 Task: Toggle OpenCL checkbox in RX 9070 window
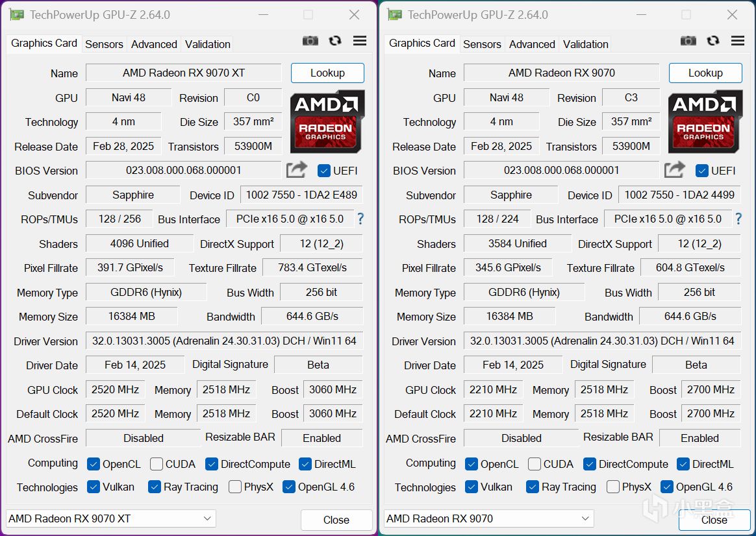pos(472,464)
